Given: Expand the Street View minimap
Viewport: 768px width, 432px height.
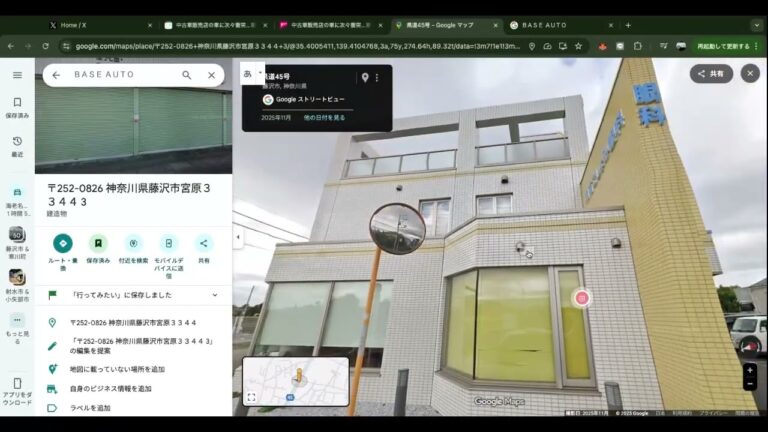Looking at the screenshot, I should pyautogui.click(x=251, y=397).
